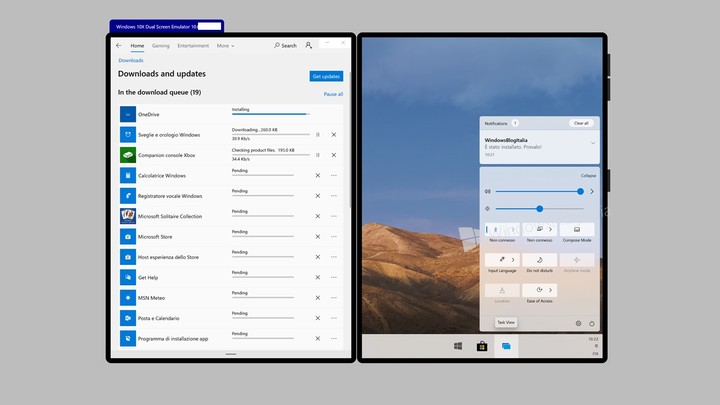Expand the More dropdown in Store navigation

point(225,45)
